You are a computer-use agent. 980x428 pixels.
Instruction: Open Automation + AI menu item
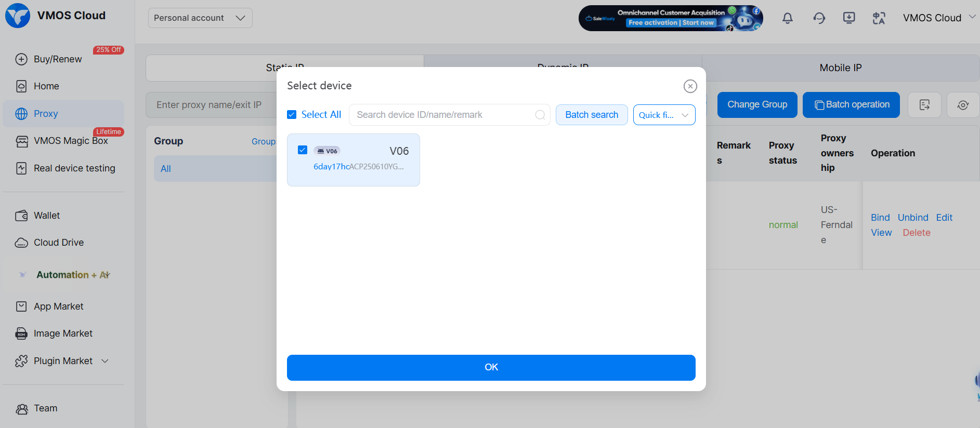pos(63,275)
